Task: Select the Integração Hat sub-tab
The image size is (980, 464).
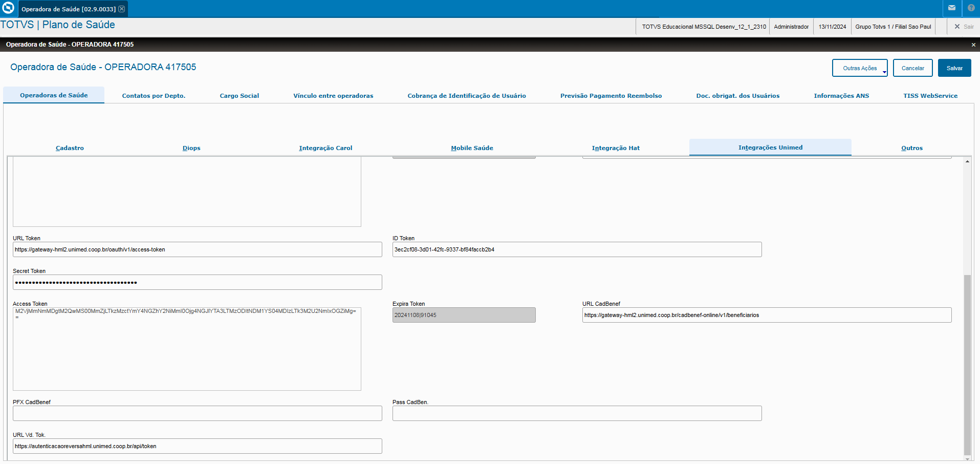Action: click(616, 148)
